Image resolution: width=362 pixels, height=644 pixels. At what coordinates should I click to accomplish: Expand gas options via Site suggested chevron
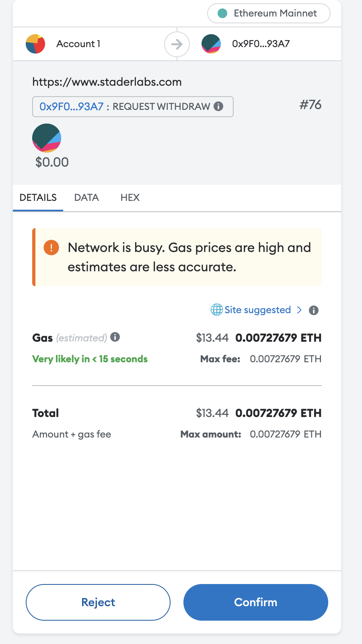[299, 310]
